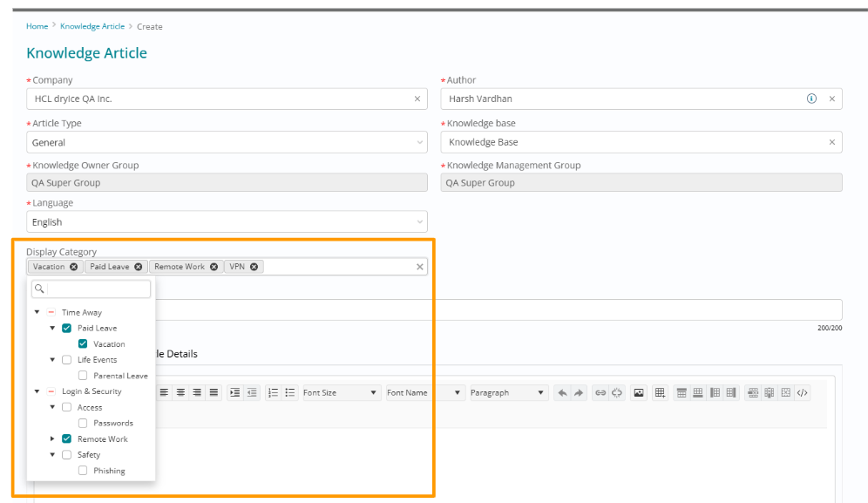The width and height of the screenshot is (868, 503).
Task: Click the Knowledge Owner Group field
Action: tap(227, 182)
